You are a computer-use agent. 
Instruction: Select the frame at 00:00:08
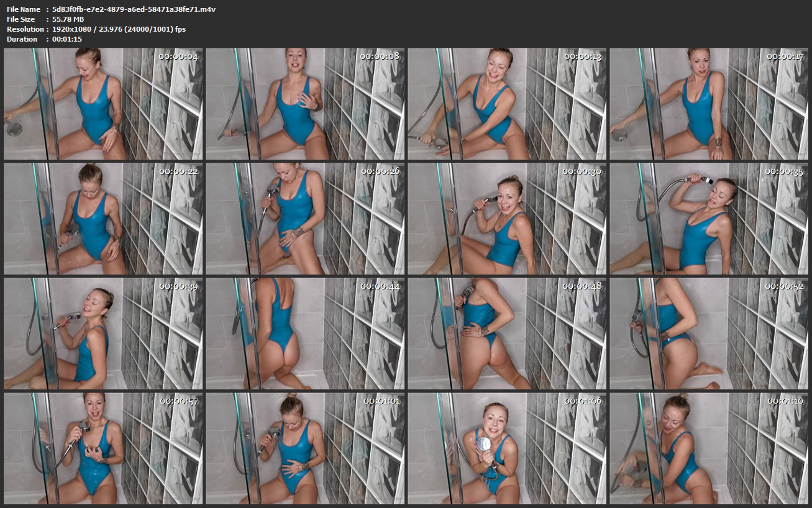[x=305, y=104]
